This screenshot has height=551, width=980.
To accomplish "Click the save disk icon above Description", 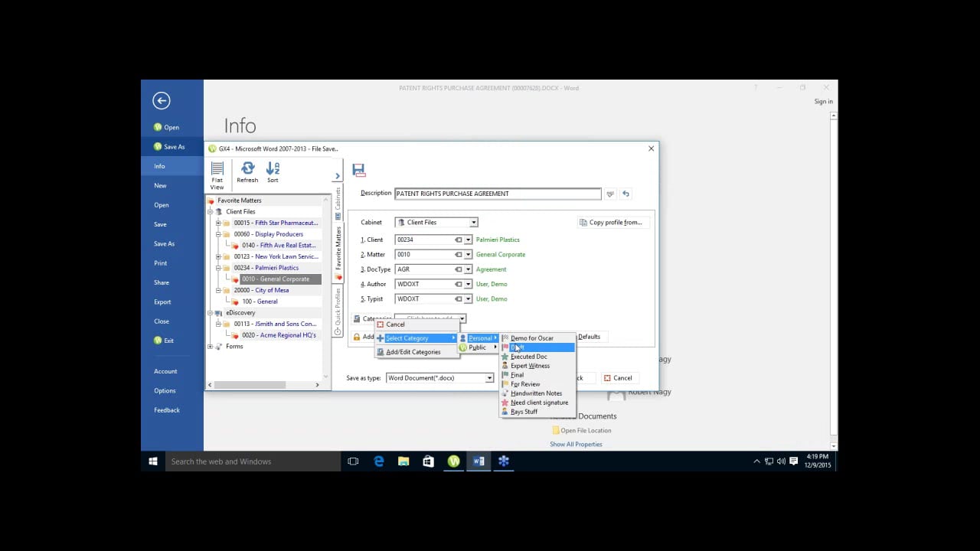I will [x=358, y=171].
